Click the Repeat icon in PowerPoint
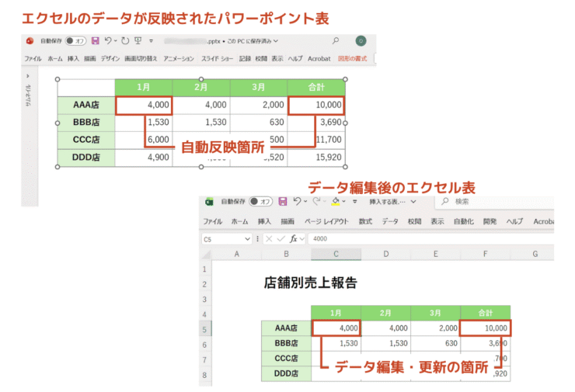The image size is (575, 392). click(125, 40)
